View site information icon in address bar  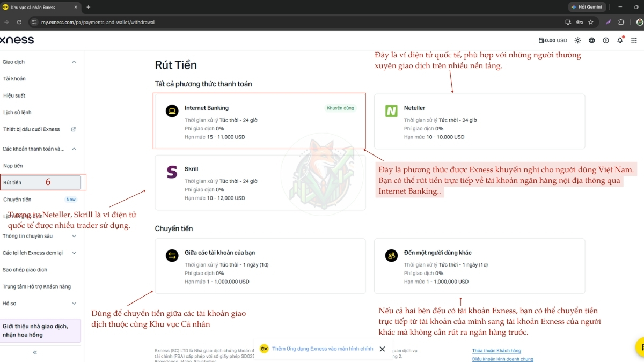(34, 22)
